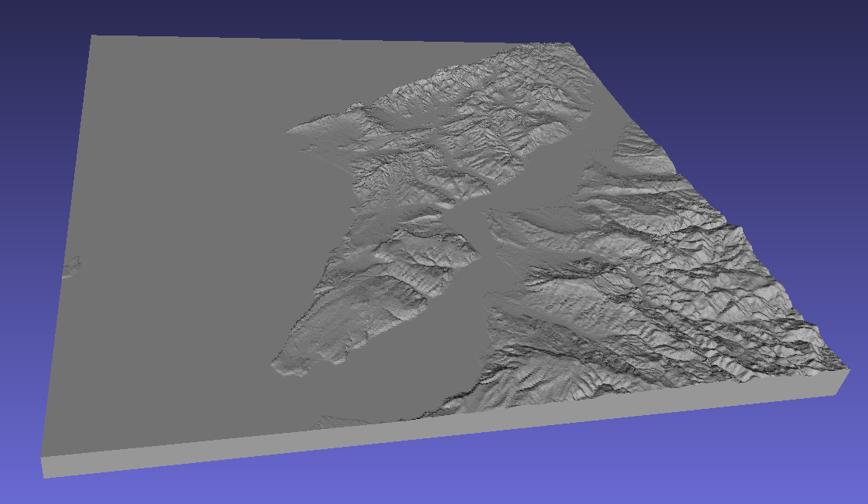The image size is (868, 504).
Task: Click the far top-right corner of the terrain
Action: 570,44
